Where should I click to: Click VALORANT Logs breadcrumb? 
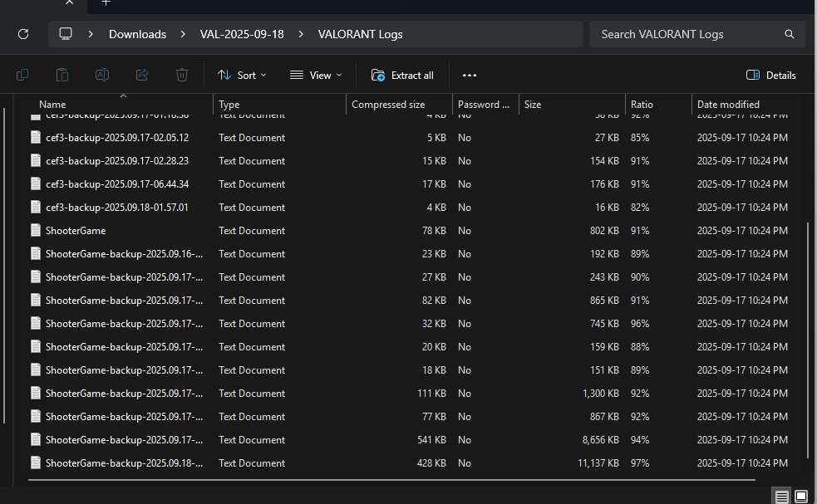pyautogui.click(x=360, y=34)
